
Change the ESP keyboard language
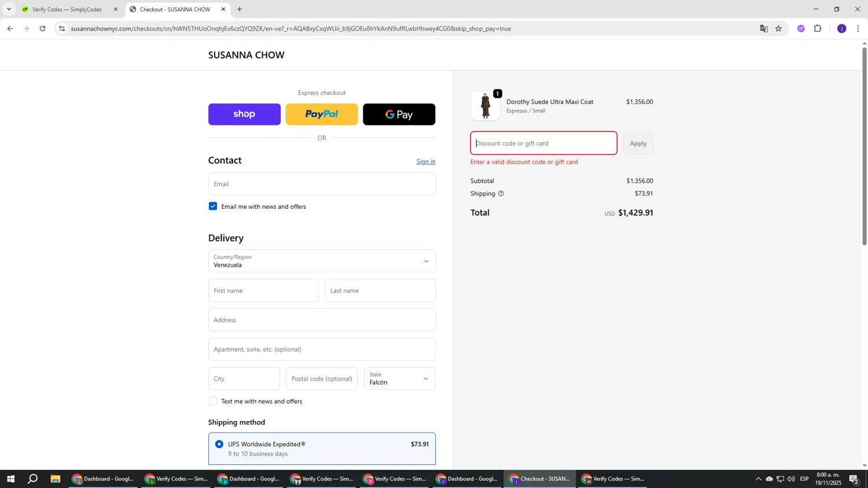point(804,479)
